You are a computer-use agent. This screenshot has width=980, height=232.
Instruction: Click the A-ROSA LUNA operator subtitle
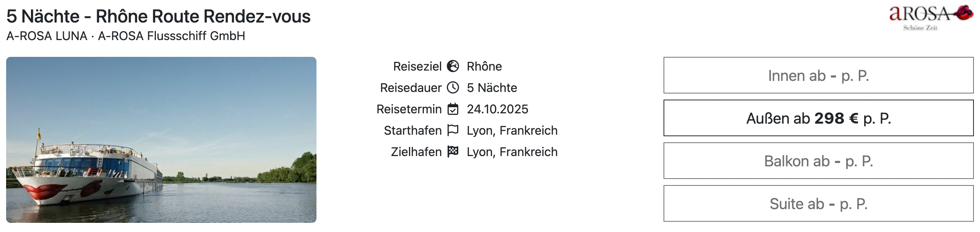pyautogui.click(x=126, y=36)
